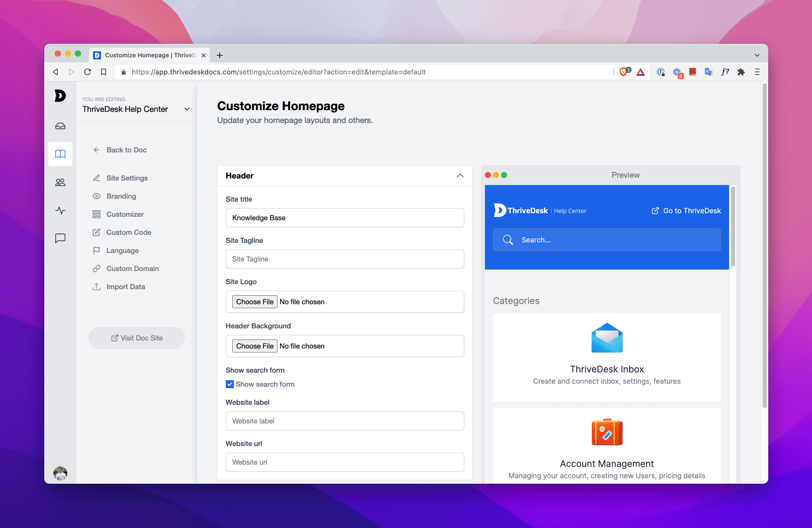
Task: Go back using browser back arrow
Action: [55, 72]
